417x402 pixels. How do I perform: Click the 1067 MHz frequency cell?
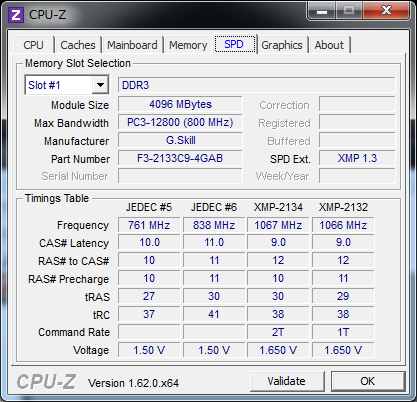pos(278,225)
